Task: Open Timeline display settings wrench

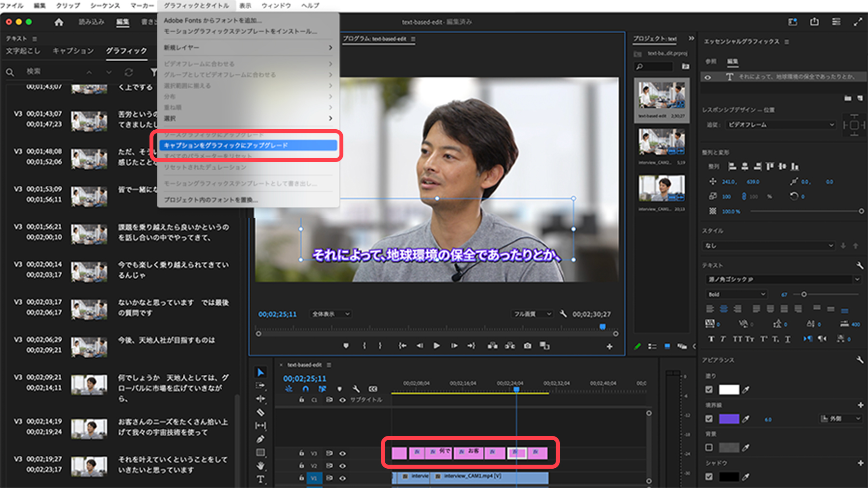Action: [356, 389]
